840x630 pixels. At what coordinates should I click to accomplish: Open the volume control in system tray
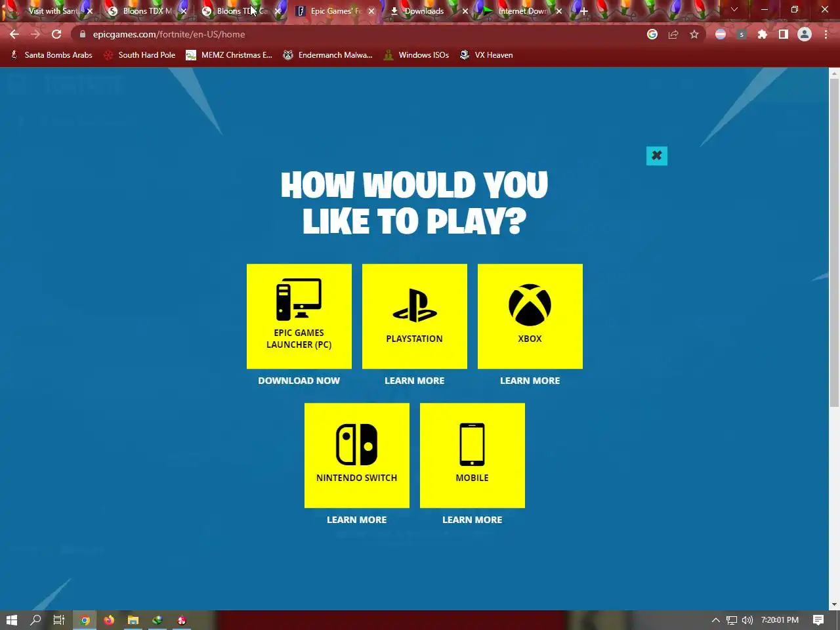747,620
